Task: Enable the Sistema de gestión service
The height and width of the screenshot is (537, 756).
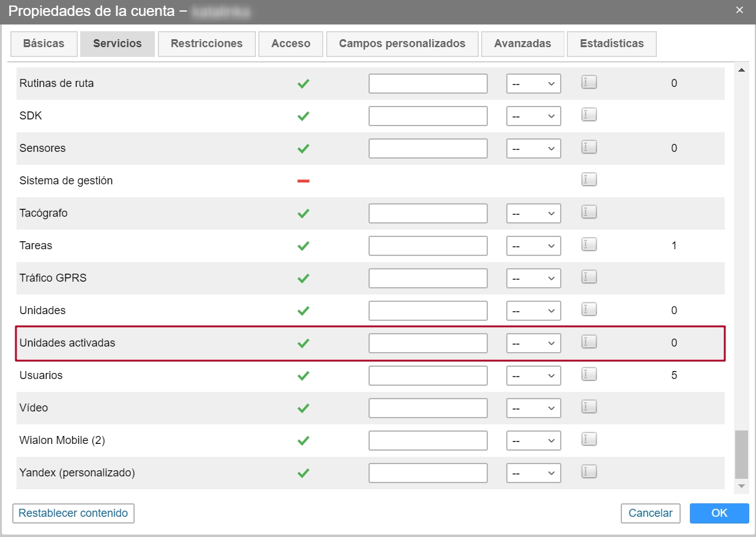Action: tap(303, 179)
